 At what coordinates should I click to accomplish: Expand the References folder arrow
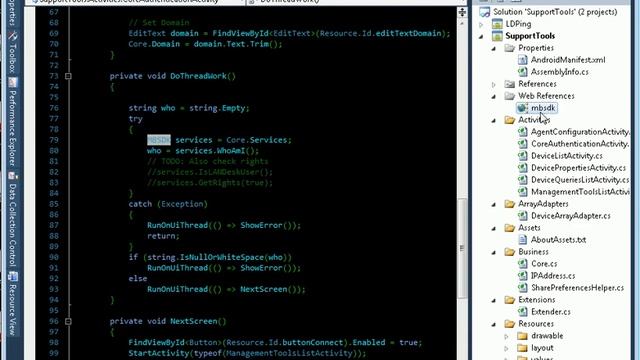pyautogui.click(x=494, y=84)
